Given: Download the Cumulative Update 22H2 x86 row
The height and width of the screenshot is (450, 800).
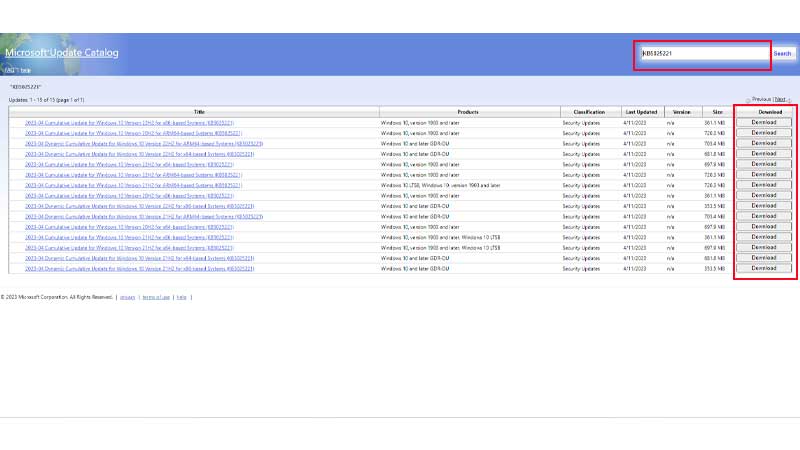Looking at the screenshot, I should (x=764, y=122).
